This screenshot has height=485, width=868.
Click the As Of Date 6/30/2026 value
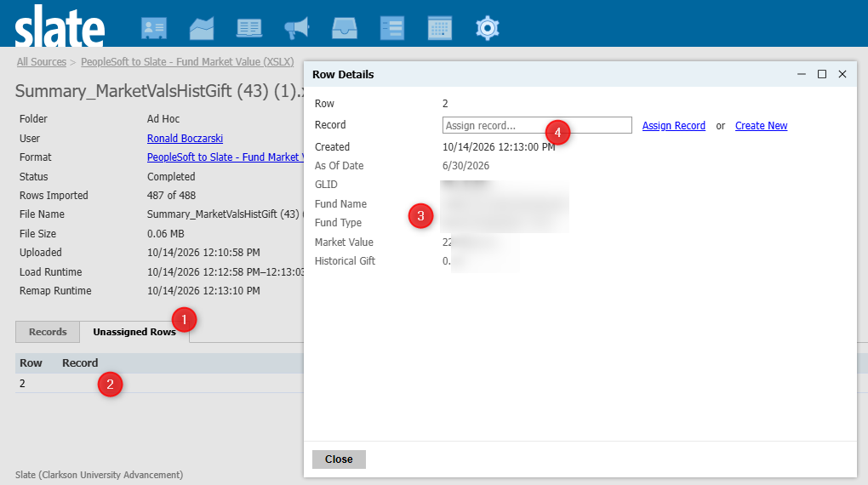tap(465, 166)
